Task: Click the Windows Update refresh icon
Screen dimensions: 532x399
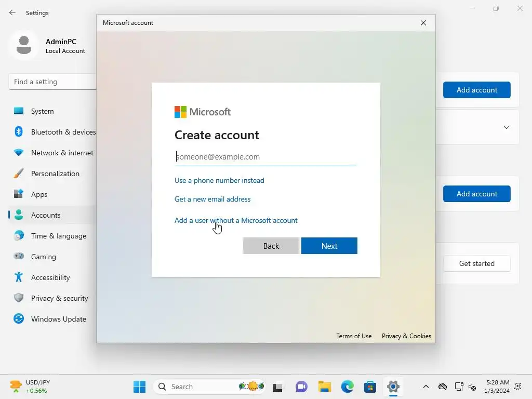Action: pyautogui.click(x=19, y=318)
